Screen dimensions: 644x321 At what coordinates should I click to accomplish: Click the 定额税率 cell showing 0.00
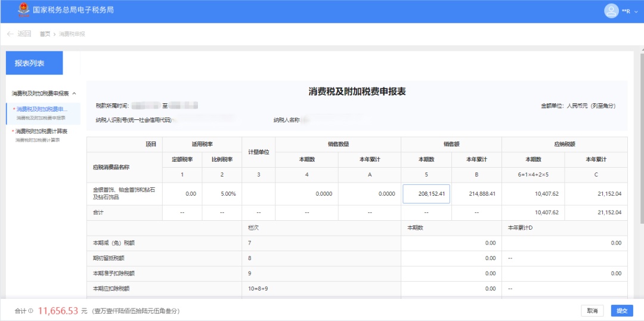tap(182, 194)
